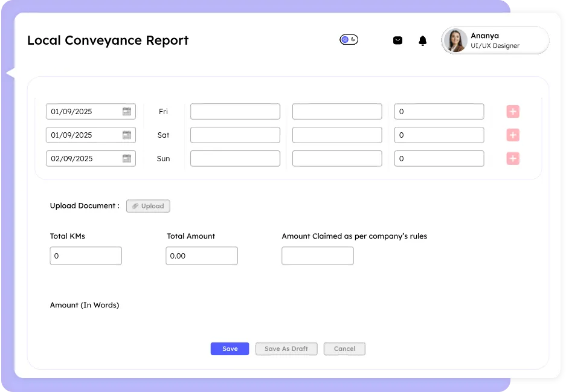Click the Upload document button
This screenshot has height=392, width=566.
148,206
